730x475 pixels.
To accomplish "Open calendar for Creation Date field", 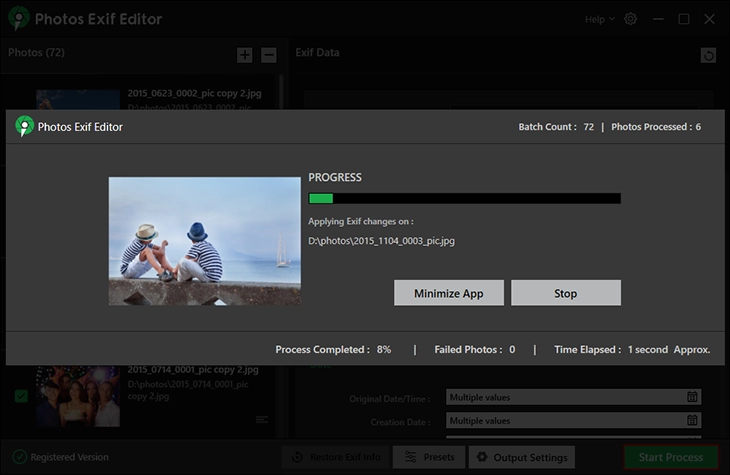I will click(692, 421).
